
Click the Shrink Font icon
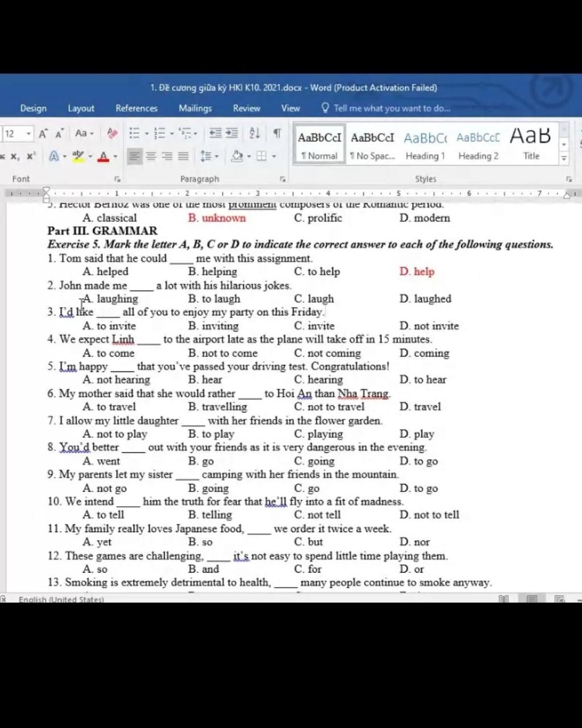[59, 134]
